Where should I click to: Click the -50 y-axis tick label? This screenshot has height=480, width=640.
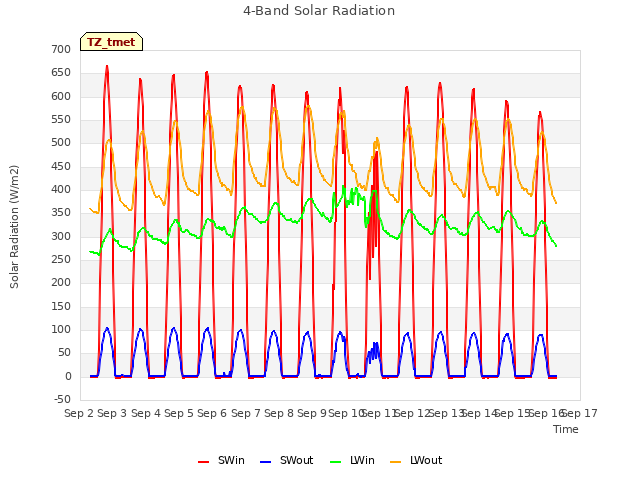click(62, 399)
